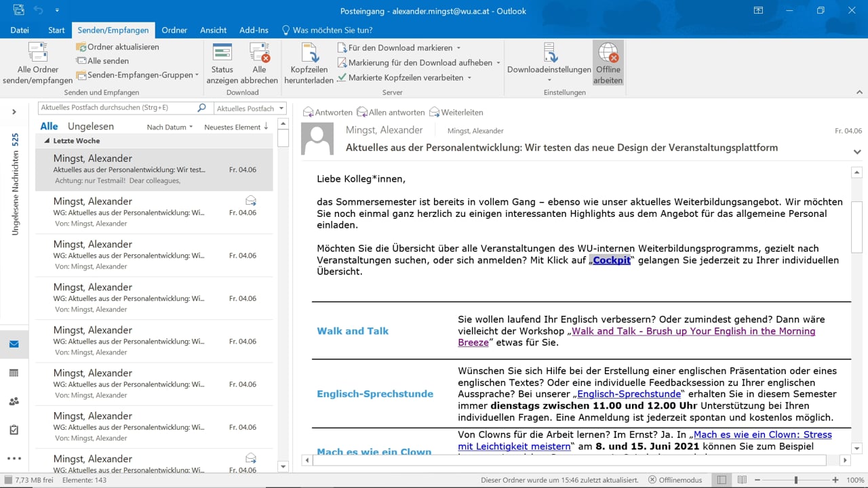Click Allen antworten button
868x488 pixels.
pos(391,112)
